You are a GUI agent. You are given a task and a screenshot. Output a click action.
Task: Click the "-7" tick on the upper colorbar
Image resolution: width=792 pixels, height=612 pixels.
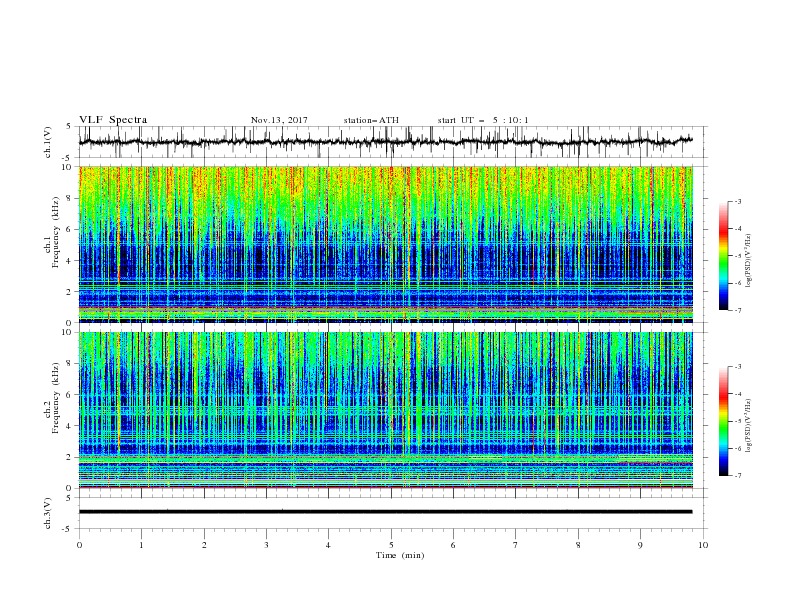tap(737, 310)
